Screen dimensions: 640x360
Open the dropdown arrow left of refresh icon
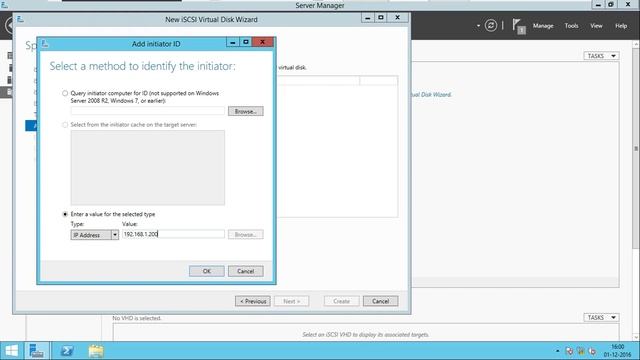[478, 26]
